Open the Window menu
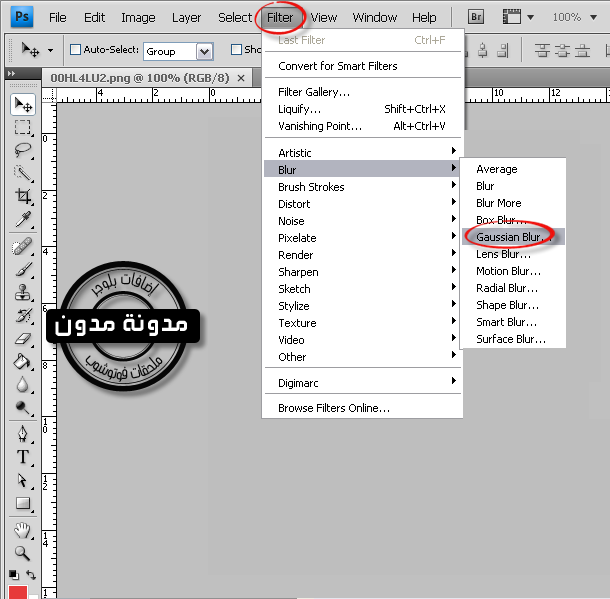This screenshot has width=610, height=599. pyautogui.click(x=375, y=18)
